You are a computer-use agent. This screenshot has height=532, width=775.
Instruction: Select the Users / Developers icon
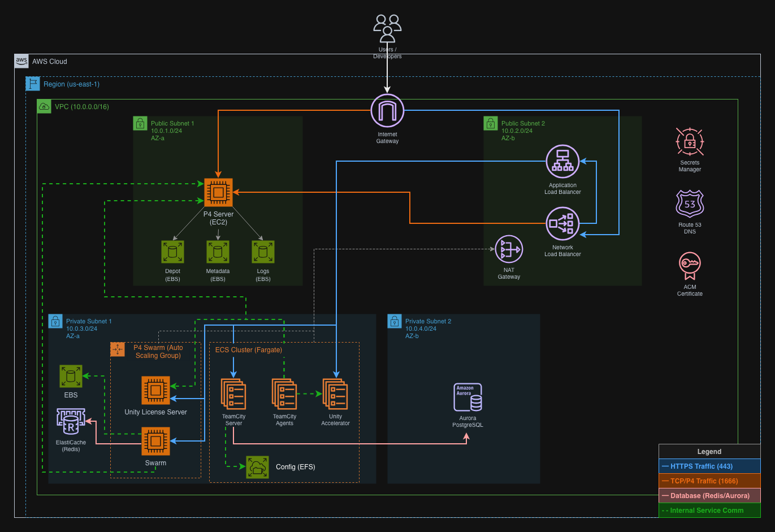[387, 29]
